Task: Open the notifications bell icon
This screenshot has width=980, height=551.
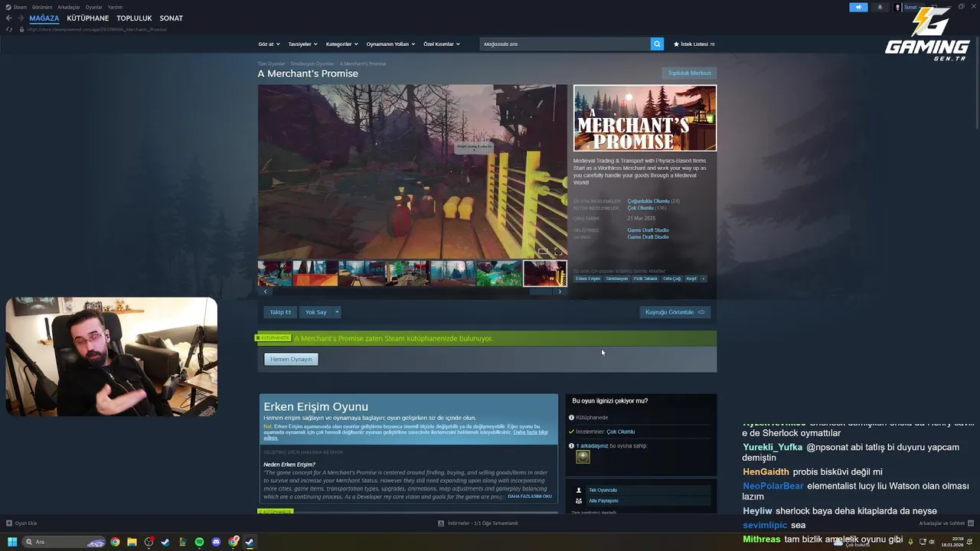Action: (x=879, y=7)
